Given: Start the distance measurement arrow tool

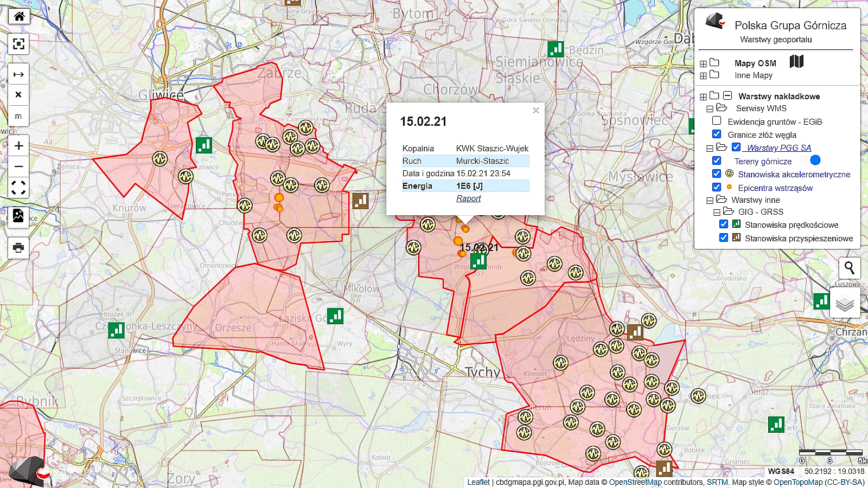Looking at the screenshot, I should tap(18, 74).
